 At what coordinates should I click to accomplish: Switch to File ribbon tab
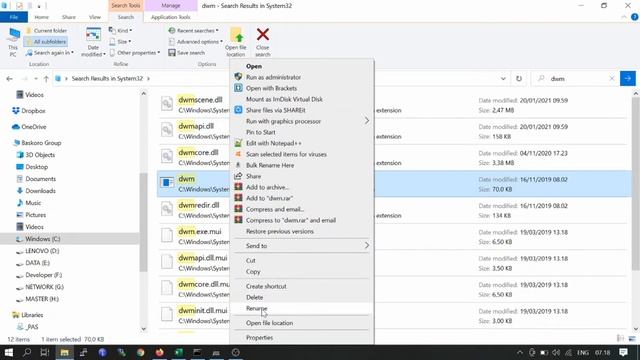coord(14,17)
